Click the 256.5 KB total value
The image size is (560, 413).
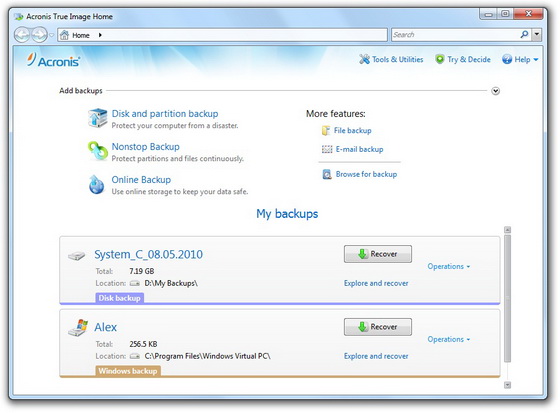(x=143, y=344)
